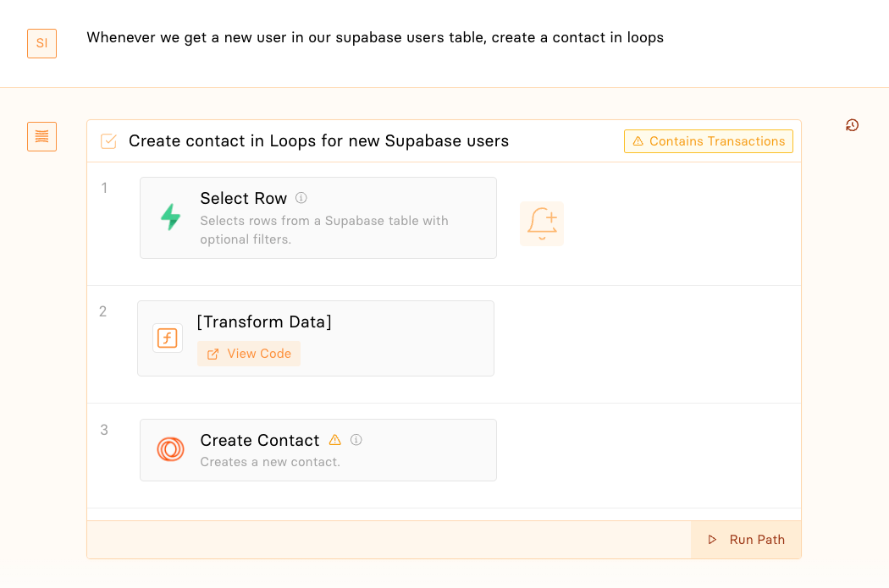
Task: Show info for the Create Contact step
Action: [x=356, y=440]
